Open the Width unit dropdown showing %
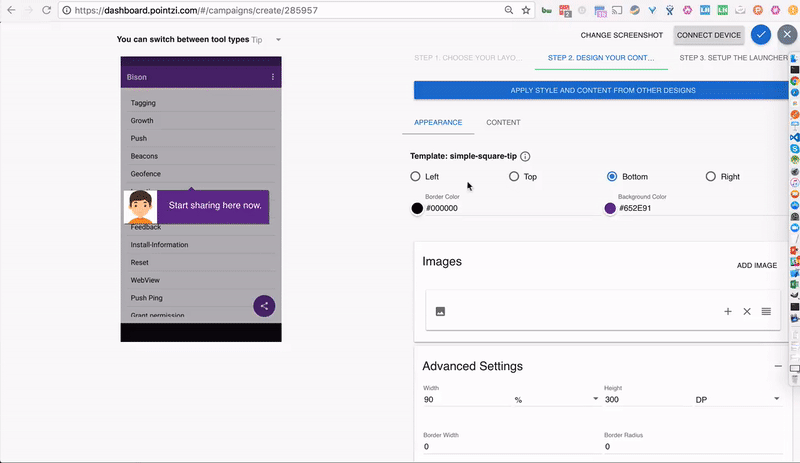This screenshot has height=463, width=800. pos(556,399)
